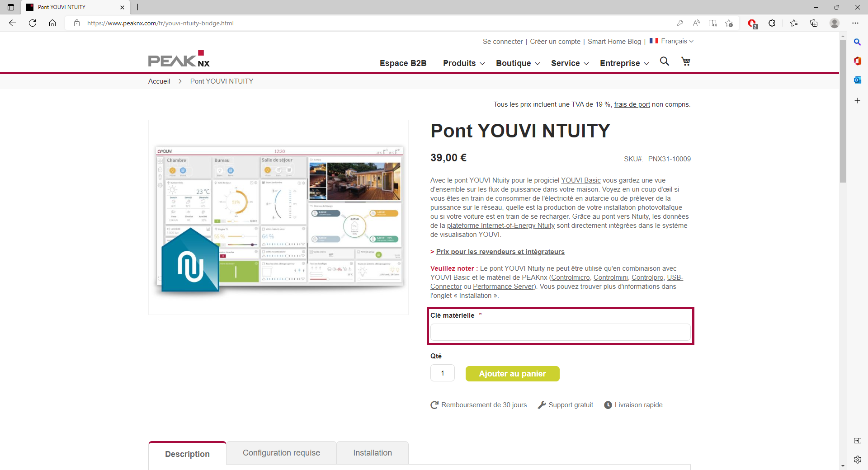This screenshot has width=868, height=470.
Task: Open plateforme Internet-of-Energy Ntuity link
Action: (501, 226)
